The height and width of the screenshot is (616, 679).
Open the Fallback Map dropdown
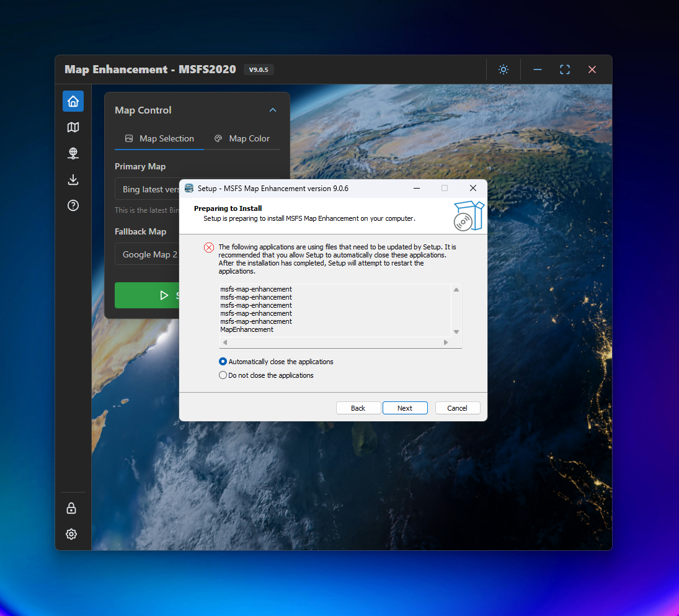click(149, 254)
